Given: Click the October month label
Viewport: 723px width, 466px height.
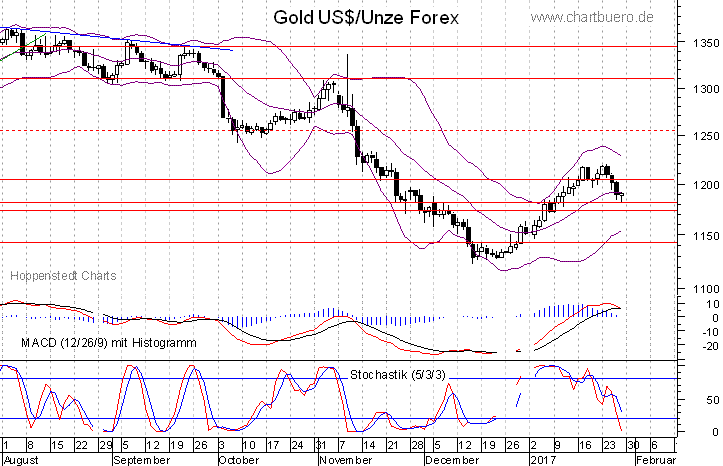Looking at the screenshot, I should 238,460.
